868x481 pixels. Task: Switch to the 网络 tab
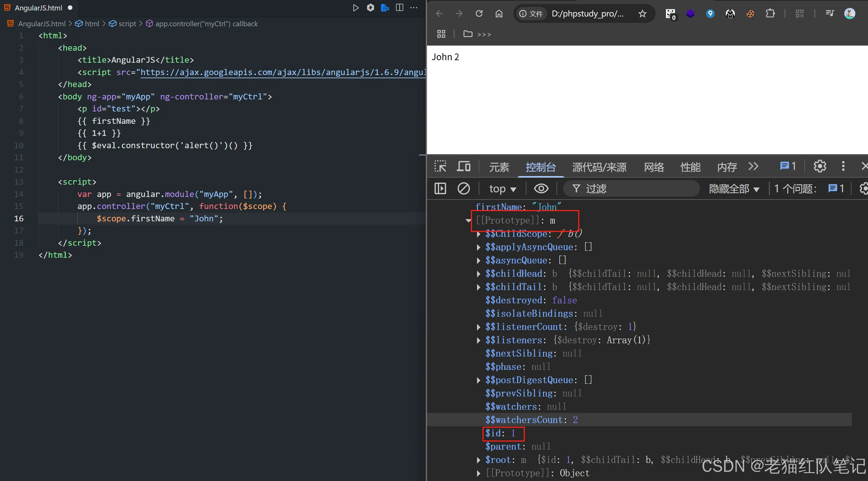click(x=654, y=167)
